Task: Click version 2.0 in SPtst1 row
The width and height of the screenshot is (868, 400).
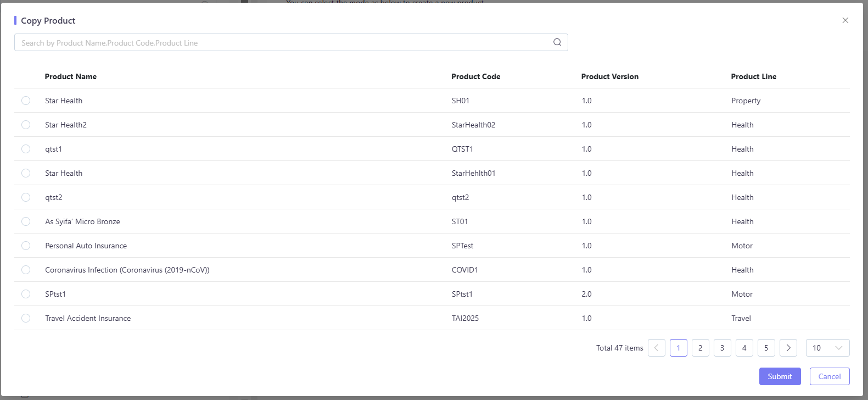Action: [587, 294]
